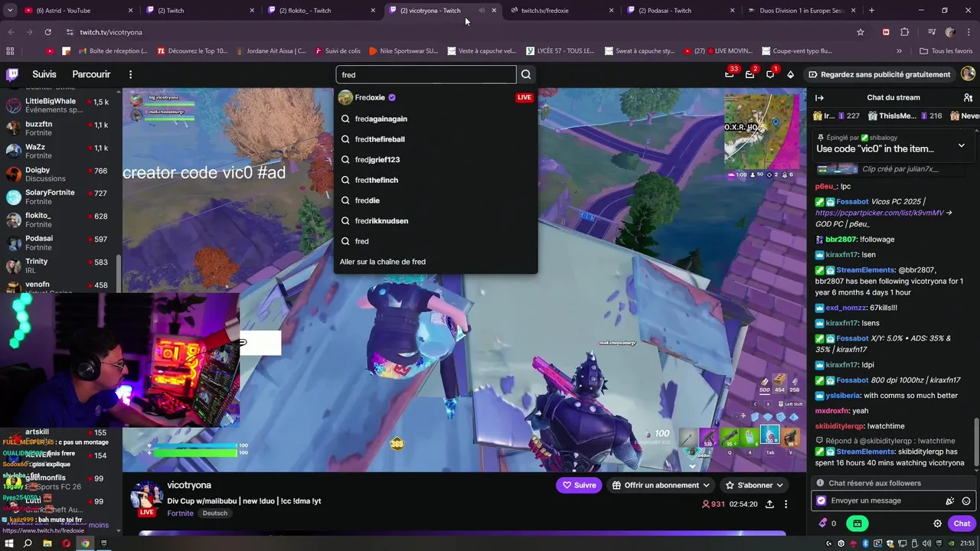
Task: Switch to the twitch.tv/fredoxie tab
Action: point(562,11)
